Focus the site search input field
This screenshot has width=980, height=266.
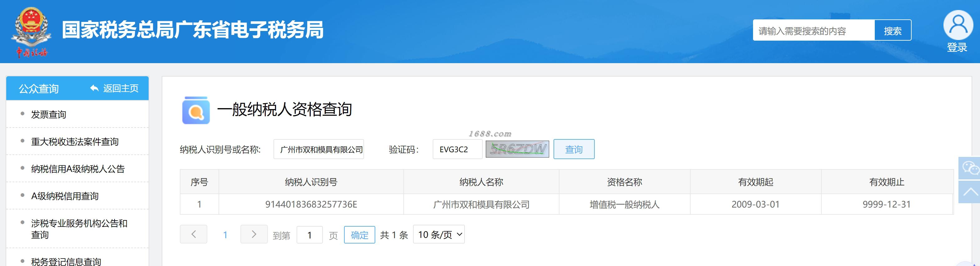[813, 31]
